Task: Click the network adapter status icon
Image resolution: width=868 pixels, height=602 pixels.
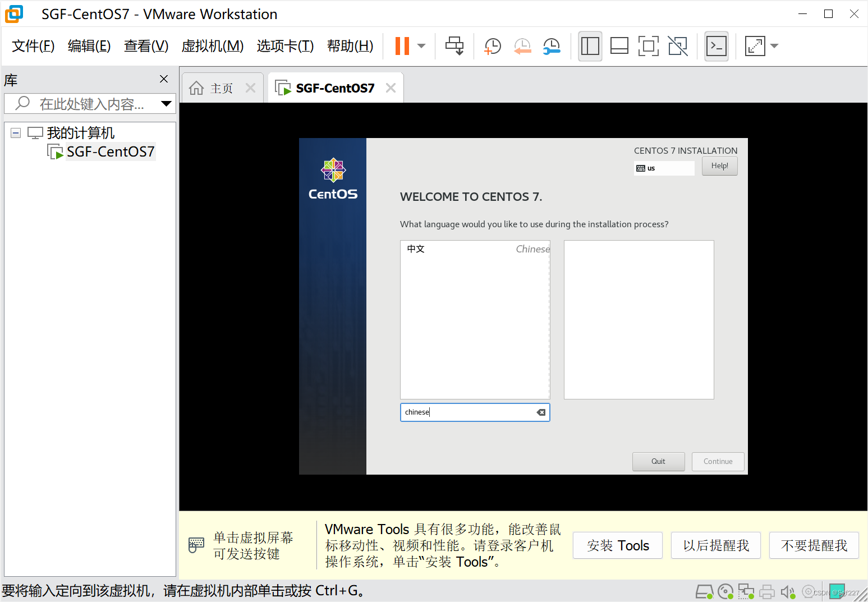Action: coord(746,592)
